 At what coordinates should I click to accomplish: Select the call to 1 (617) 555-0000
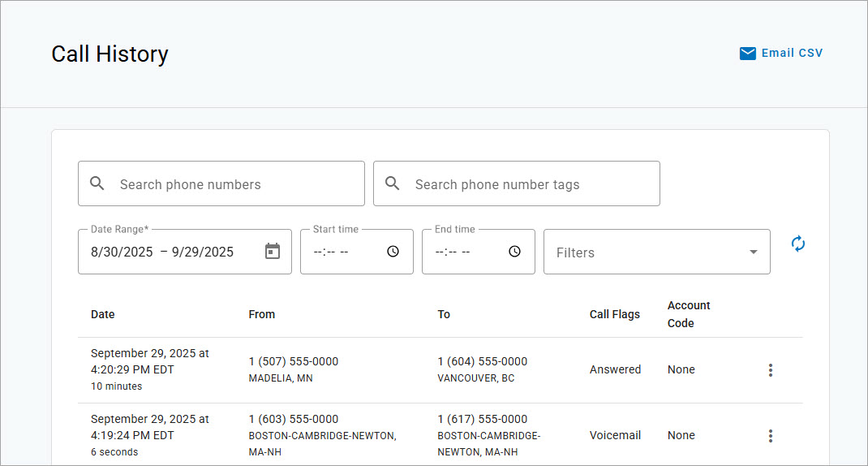483,420
